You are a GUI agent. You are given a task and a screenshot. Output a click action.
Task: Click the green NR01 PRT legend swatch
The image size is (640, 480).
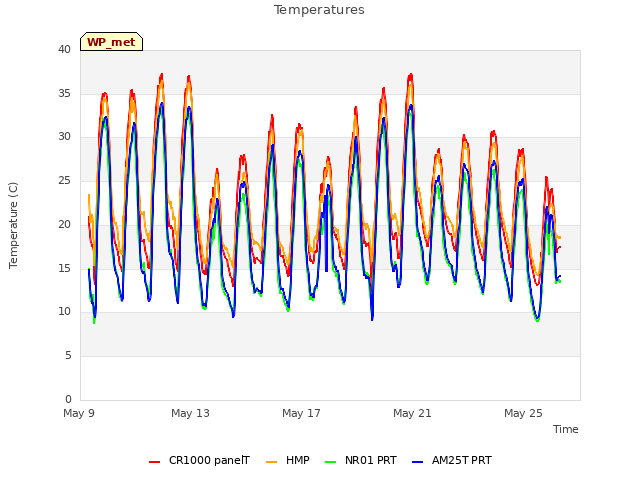pyautogui.click(x=331, y=462)
